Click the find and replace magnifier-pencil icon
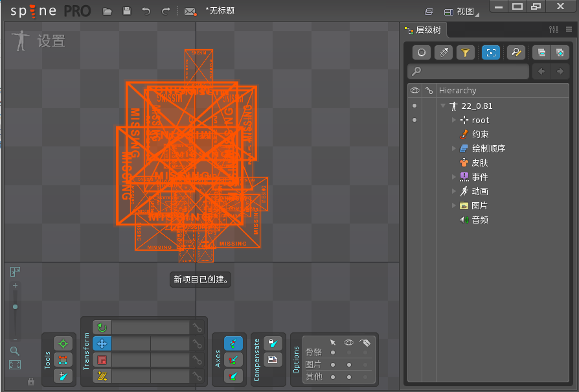This screenshot has width=579, height=392. [516, 53]
